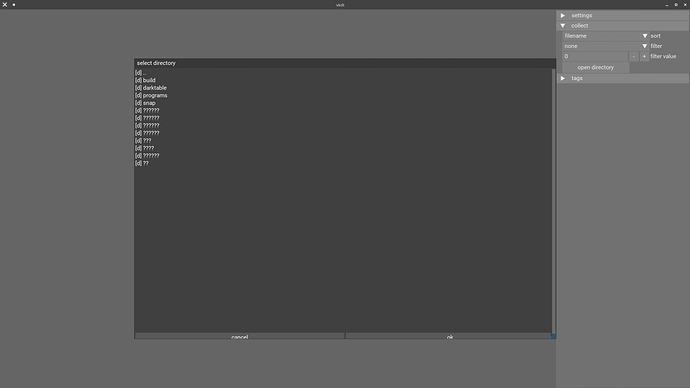Cancel the select directory dialog
Image resolution: width=690 pixels, height=388 pixels.
[240, 336]
